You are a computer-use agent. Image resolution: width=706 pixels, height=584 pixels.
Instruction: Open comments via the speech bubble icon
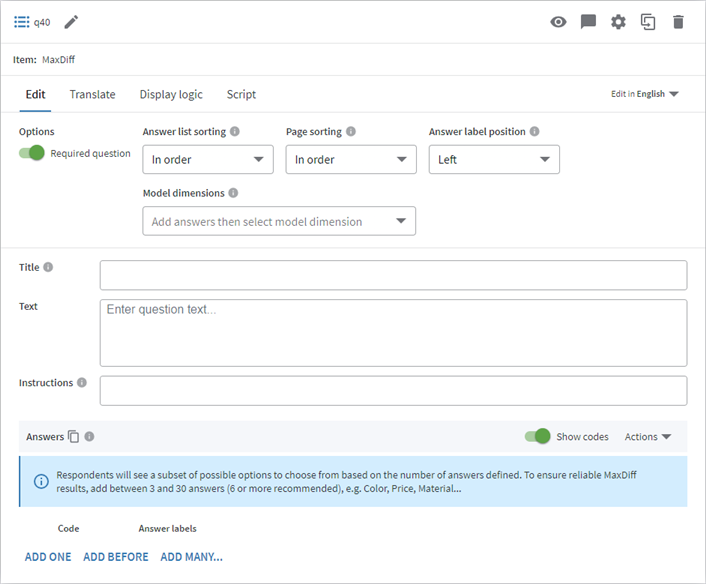[588, 22]
